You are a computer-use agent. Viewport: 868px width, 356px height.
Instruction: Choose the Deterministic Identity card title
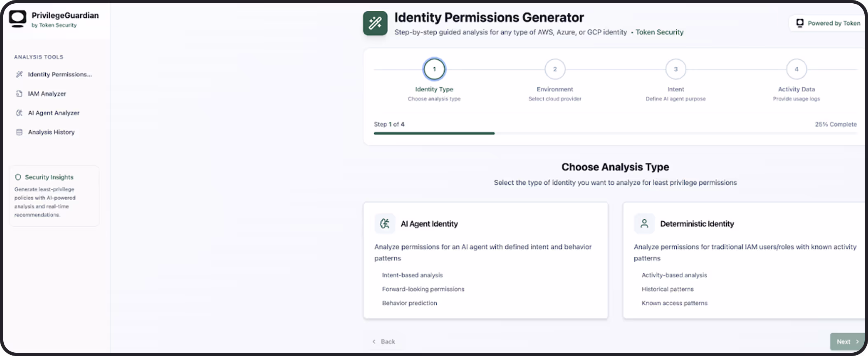697,224
